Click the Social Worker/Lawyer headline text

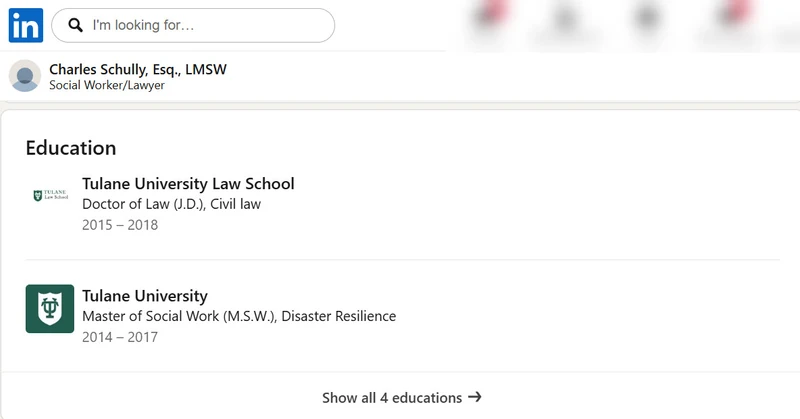107,85
